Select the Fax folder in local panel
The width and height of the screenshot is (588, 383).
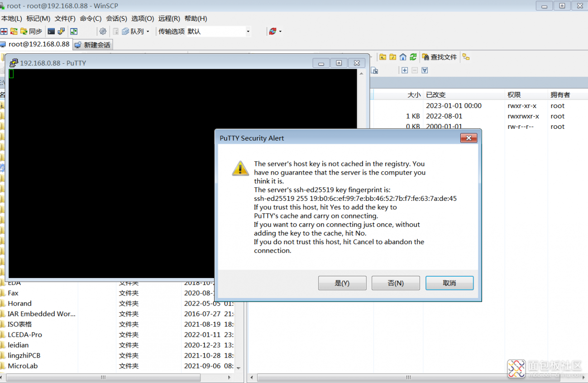[x=13, y=293]
